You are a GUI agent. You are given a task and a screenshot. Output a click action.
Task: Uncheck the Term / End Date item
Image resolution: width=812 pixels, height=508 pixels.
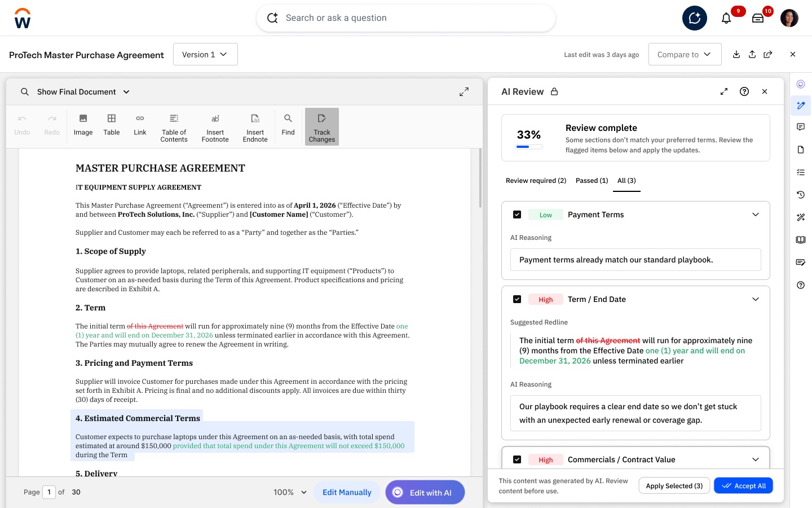click(x=517, y=299)
